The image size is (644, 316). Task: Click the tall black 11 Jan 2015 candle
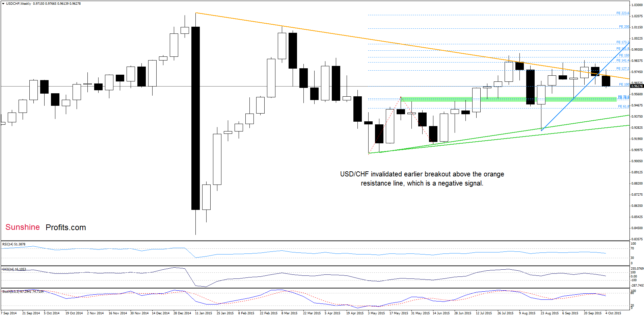pyautogui.click(x=195, y=118)
